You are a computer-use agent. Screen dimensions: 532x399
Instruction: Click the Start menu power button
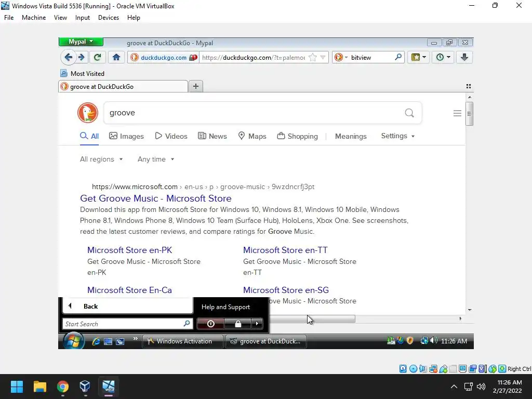click(x=210, y=324)
